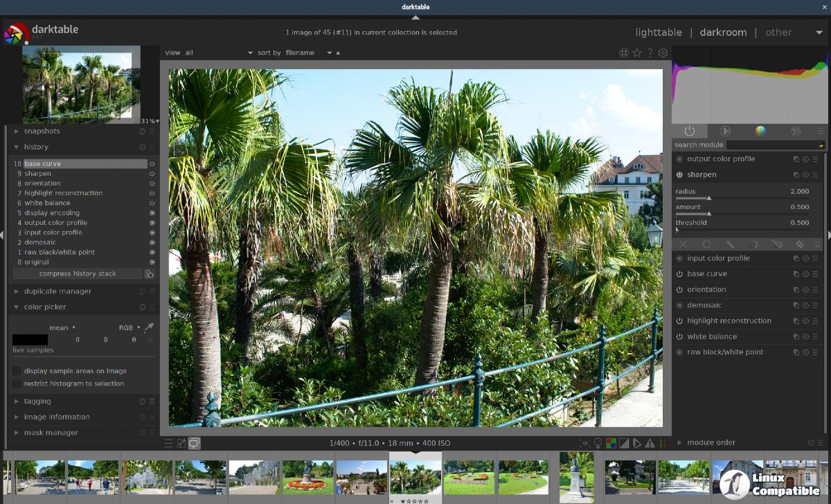Screen dimensions: 831x504
Task: Toggle the gamut check warning triangle
Action: (650, 443)
